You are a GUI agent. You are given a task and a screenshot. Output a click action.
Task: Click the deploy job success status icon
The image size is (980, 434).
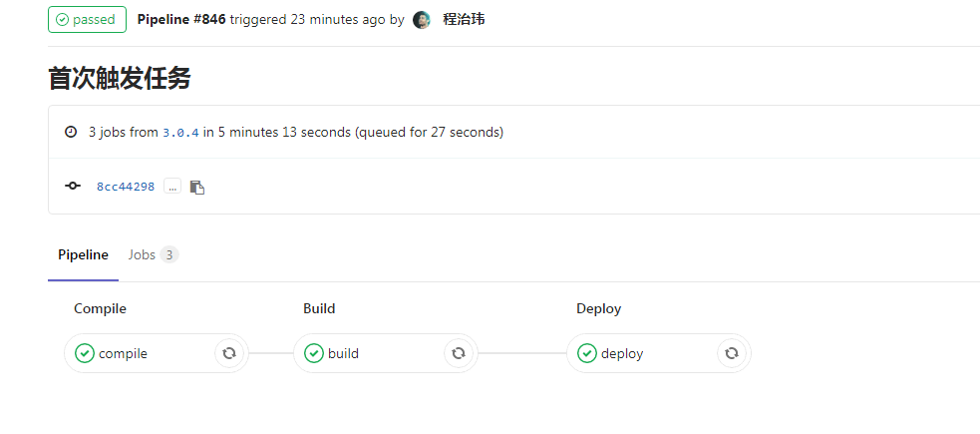pyautogui.click(x=587, y=353)
